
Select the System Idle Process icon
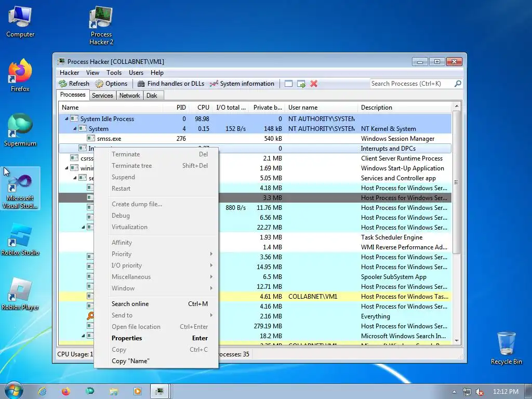click(x=74, y=119)
